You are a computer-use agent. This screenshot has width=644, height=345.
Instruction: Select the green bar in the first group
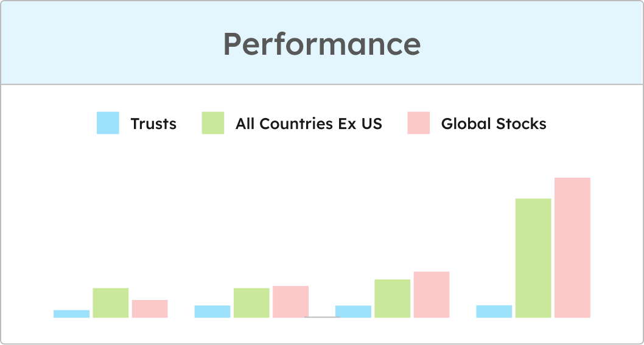point(111,302)
